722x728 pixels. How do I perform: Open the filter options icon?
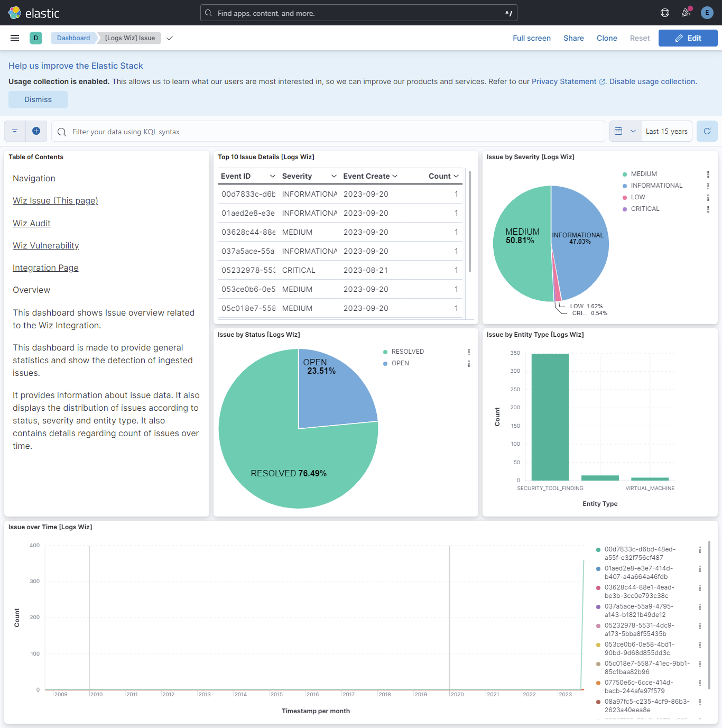tap(14, 131)
